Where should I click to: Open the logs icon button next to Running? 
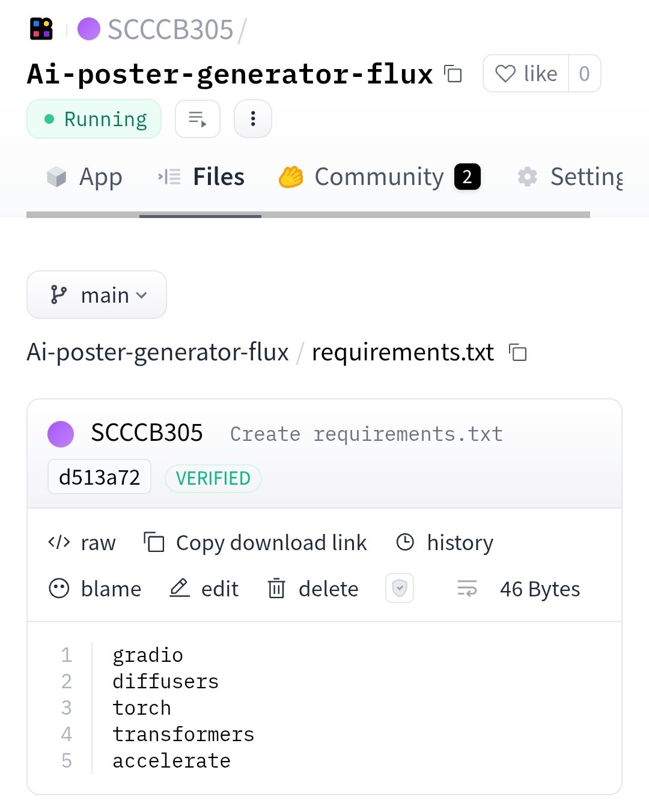tap(198, 119)
